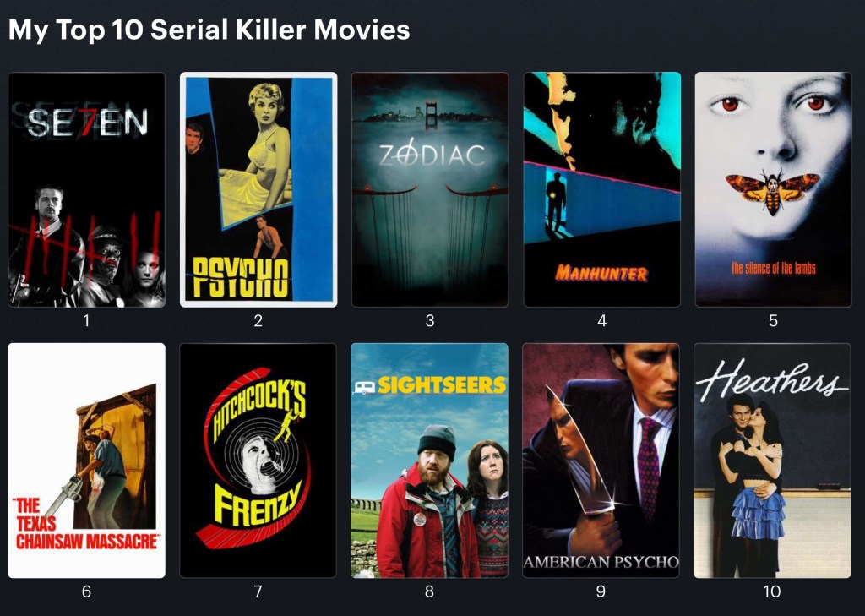Click rank number 3 under Zodiac
The height and width of the screenshot is (616, 865).
430,321
